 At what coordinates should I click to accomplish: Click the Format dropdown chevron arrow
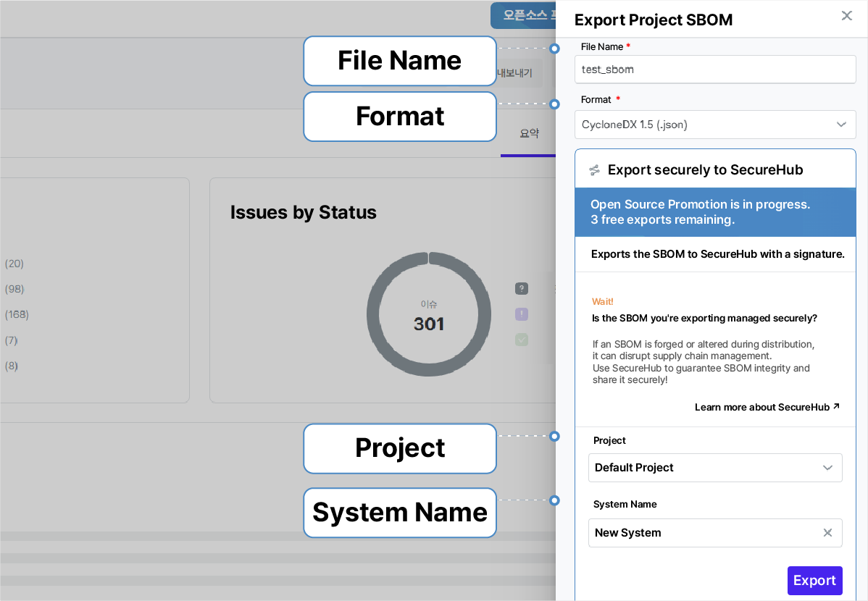point(841,125)
